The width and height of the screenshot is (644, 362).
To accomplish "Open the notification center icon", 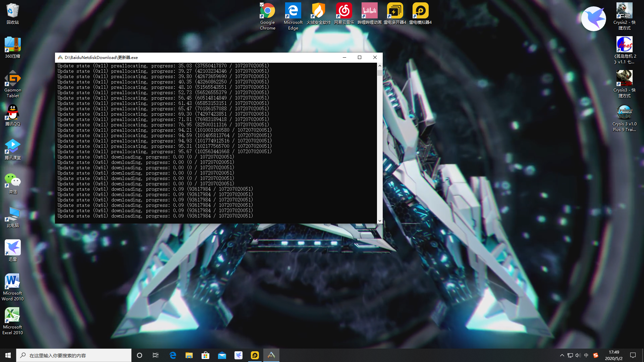I will coord(633,355).
